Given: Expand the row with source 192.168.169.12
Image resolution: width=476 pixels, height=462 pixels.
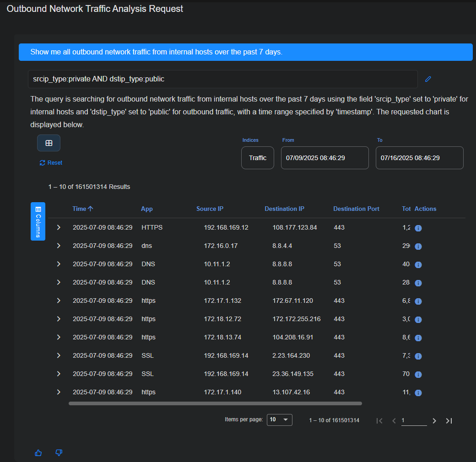Looking at the screenshot, I should coord(59,227).
